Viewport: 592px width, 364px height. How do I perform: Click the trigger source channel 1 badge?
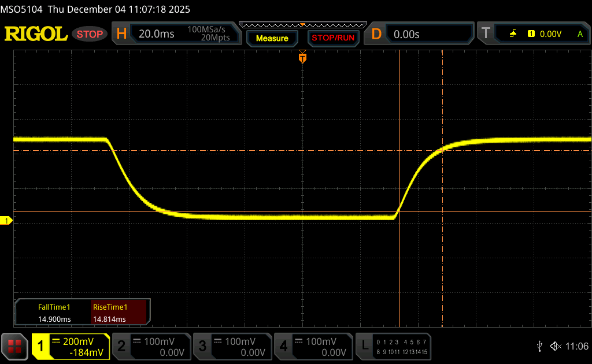[x=531, y=34]
